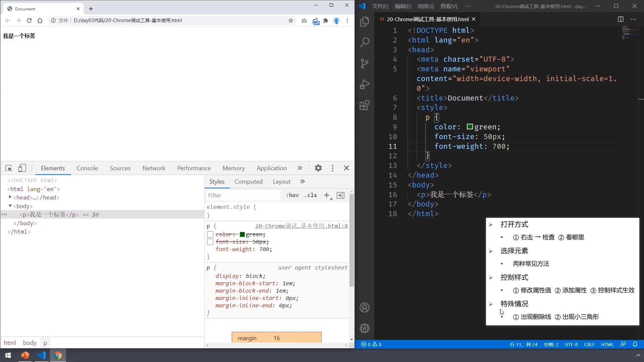Open VS Code 编辑(E) menu

coord(403,6)
